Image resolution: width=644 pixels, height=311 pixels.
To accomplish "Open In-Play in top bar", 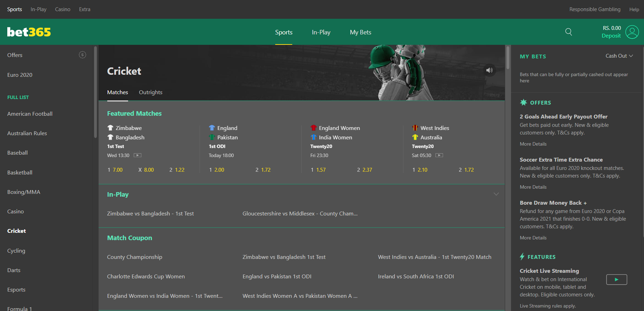I will point(39,9).
